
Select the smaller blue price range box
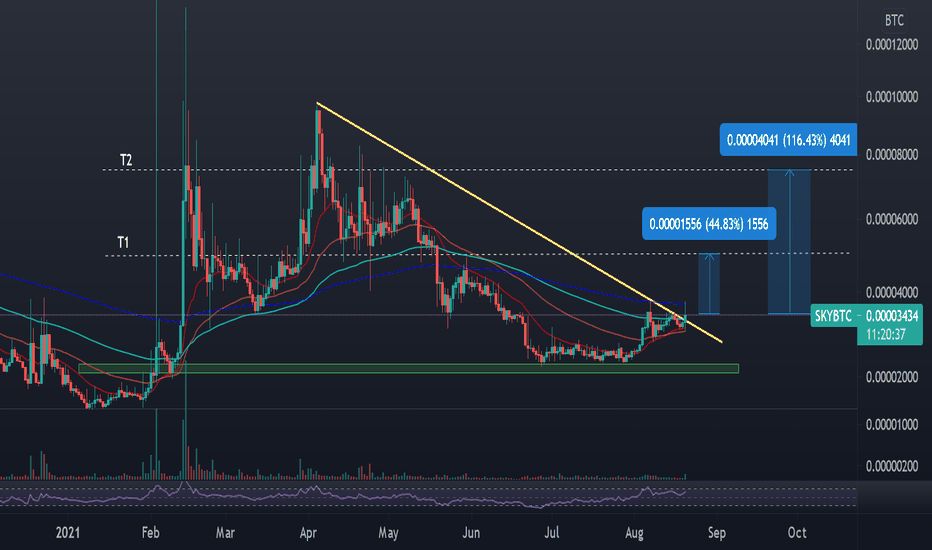pos(709,284)
